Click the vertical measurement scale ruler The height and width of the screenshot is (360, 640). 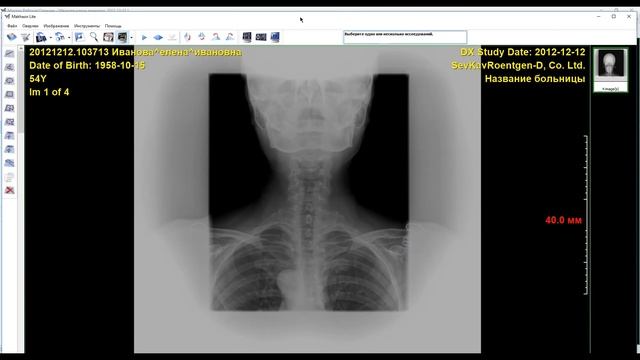[586, 215]
